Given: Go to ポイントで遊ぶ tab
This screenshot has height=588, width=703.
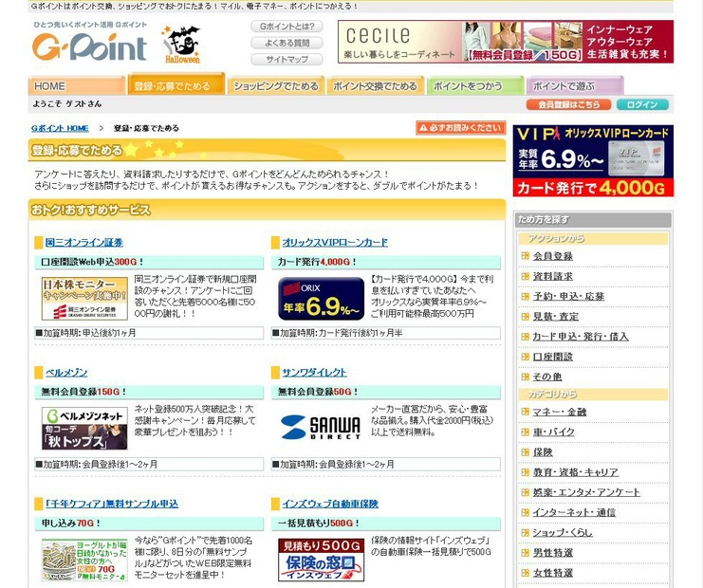Looking at the screenshot, I should [x=575, y=85].
